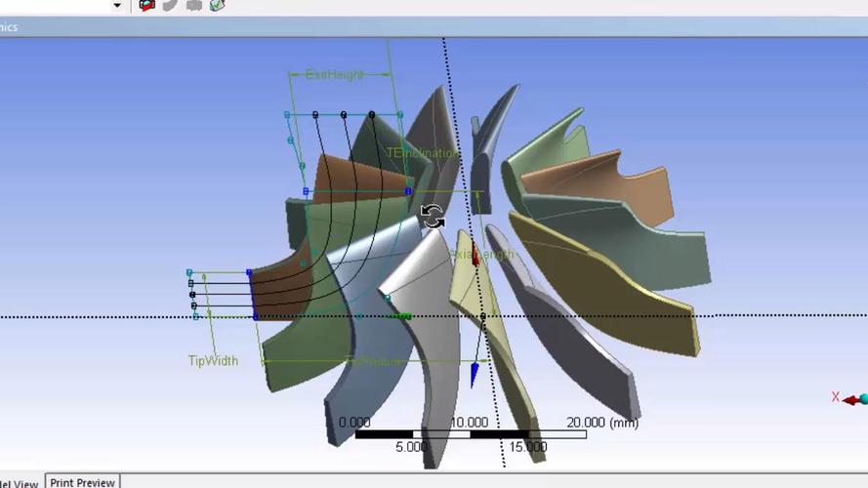Click the 5.000 scale ruler label

click(x=411, y=447)
